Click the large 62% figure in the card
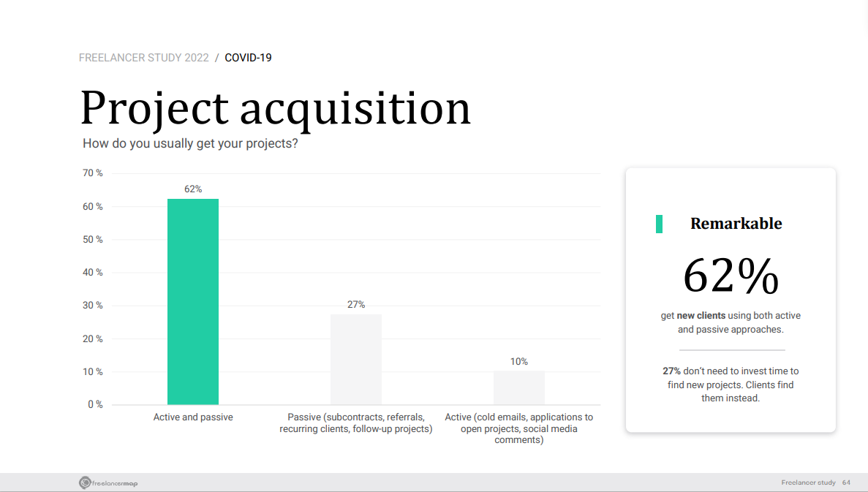868x492 pixels. [x=731, y=276]
